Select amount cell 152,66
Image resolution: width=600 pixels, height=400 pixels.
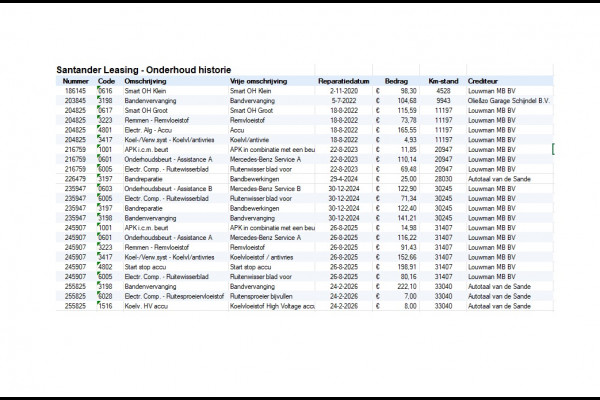tap(406, 257)
